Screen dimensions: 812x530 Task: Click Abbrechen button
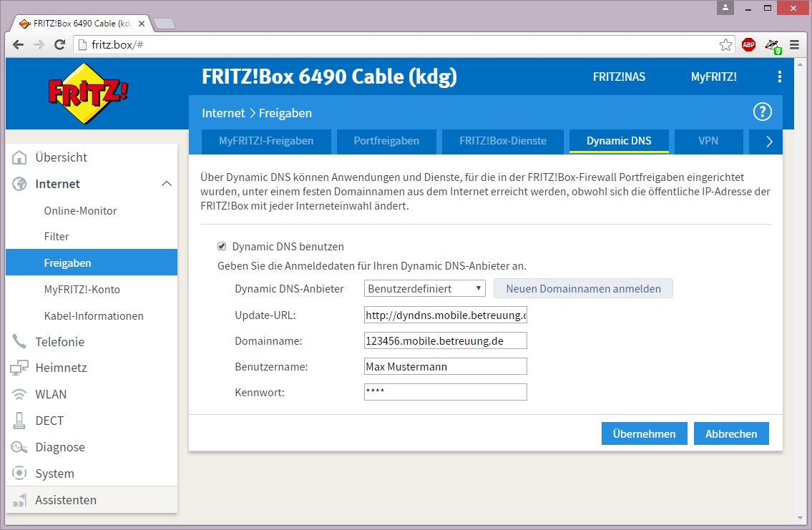[731, 433]
